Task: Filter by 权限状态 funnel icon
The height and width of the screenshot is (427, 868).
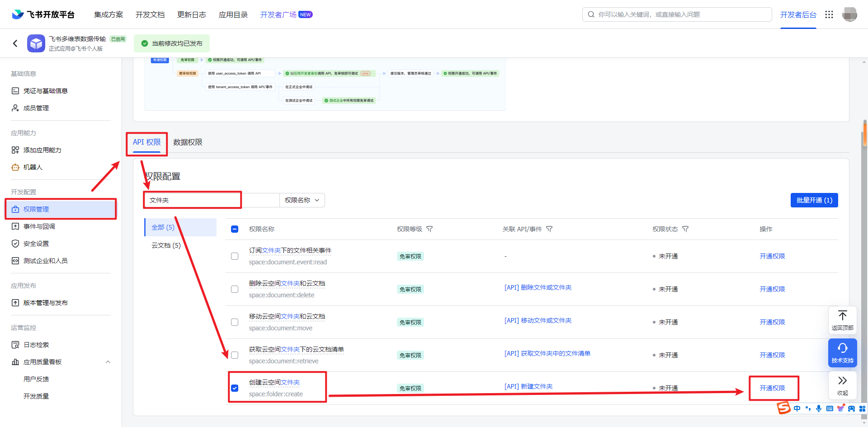Action: [685, 229]
